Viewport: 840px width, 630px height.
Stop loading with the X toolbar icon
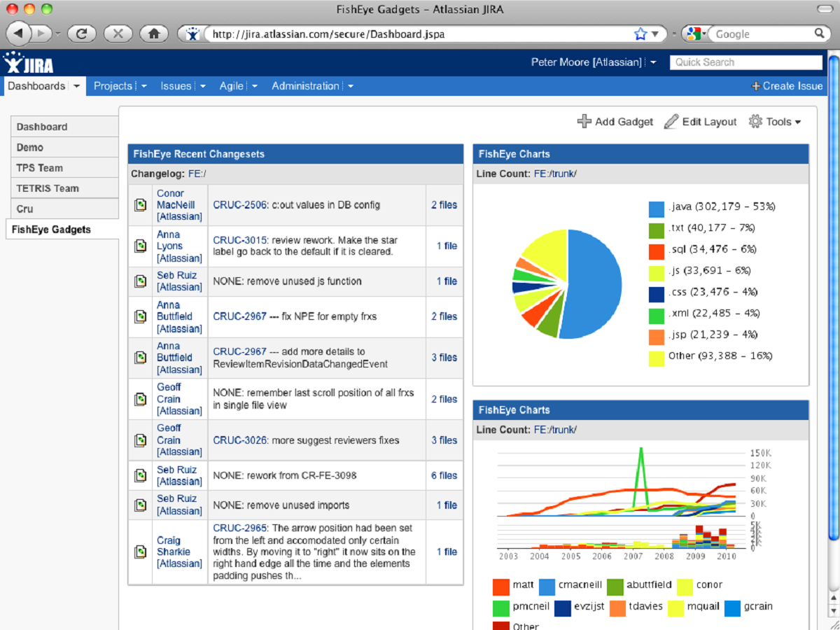(x=118, y=33)
